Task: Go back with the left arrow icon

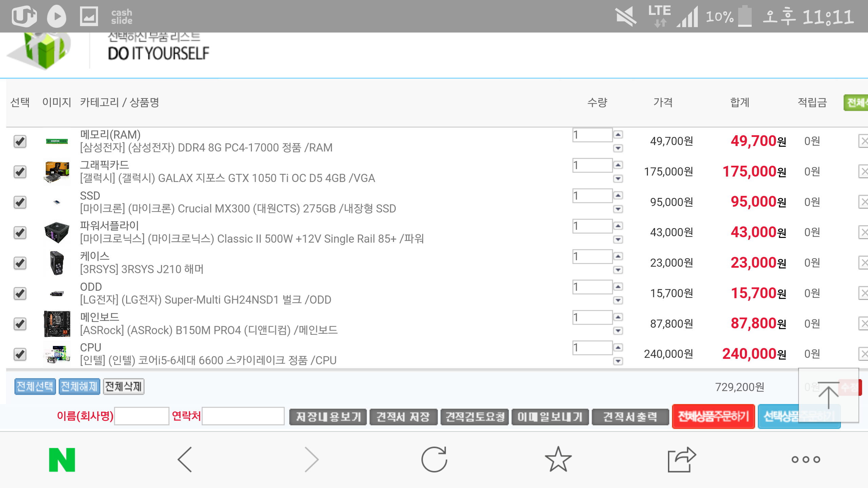Action: click(185, 460)
